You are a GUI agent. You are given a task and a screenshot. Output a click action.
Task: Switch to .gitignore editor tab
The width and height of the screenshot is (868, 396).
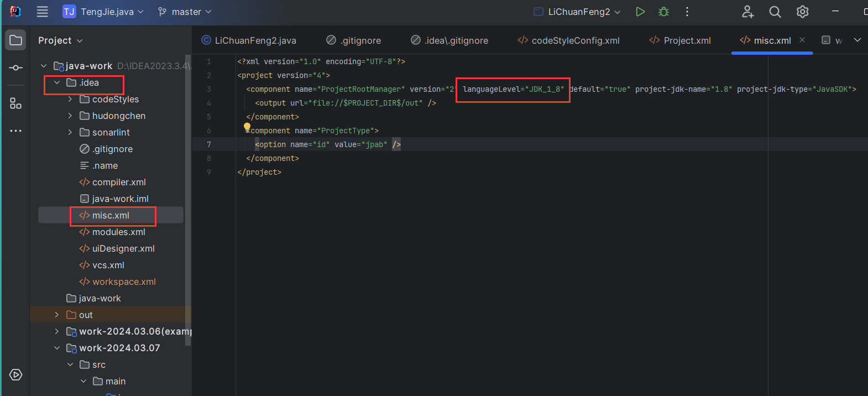point(354,40)
